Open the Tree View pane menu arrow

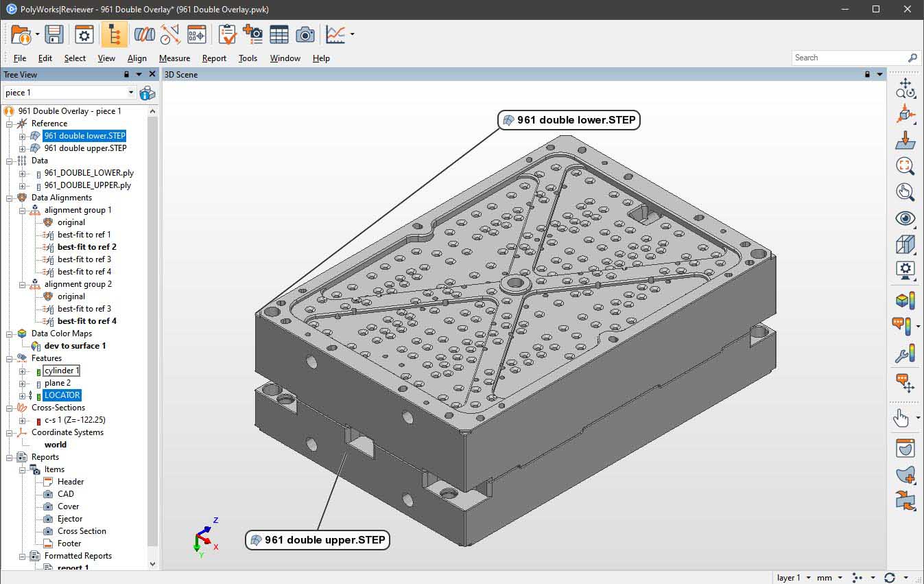click(139, 74)
